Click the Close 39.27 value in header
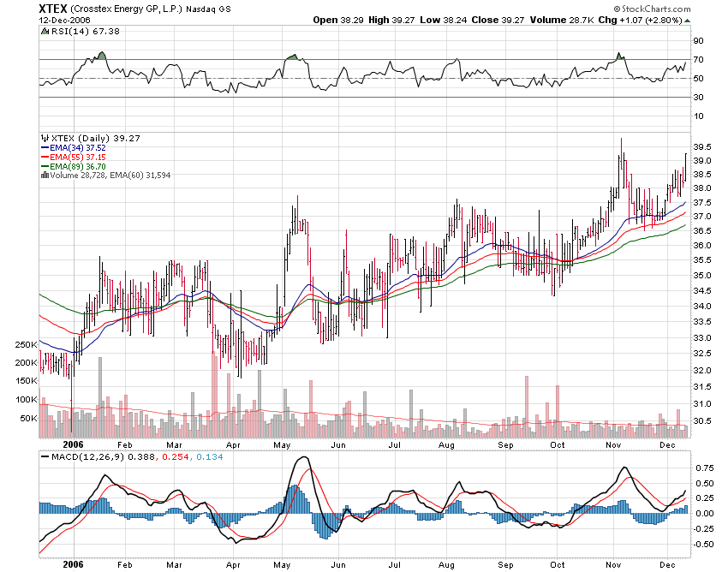Screen dimensions: 728x572 click(x=498, y=20)
